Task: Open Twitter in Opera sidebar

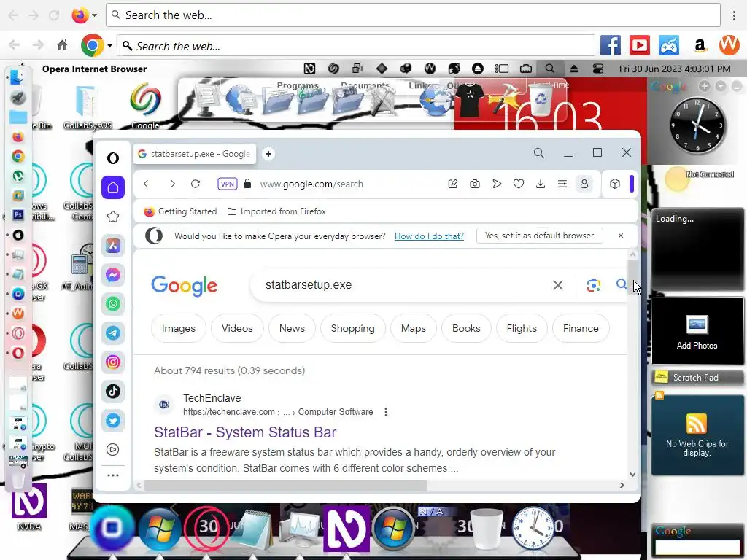Action: (x=113, y=421)
